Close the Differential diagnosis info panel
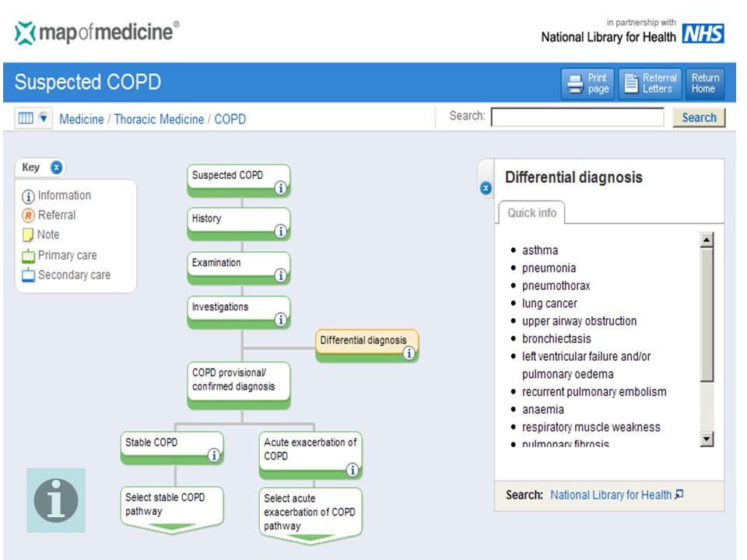747x560 pixels. coord(486,188)
